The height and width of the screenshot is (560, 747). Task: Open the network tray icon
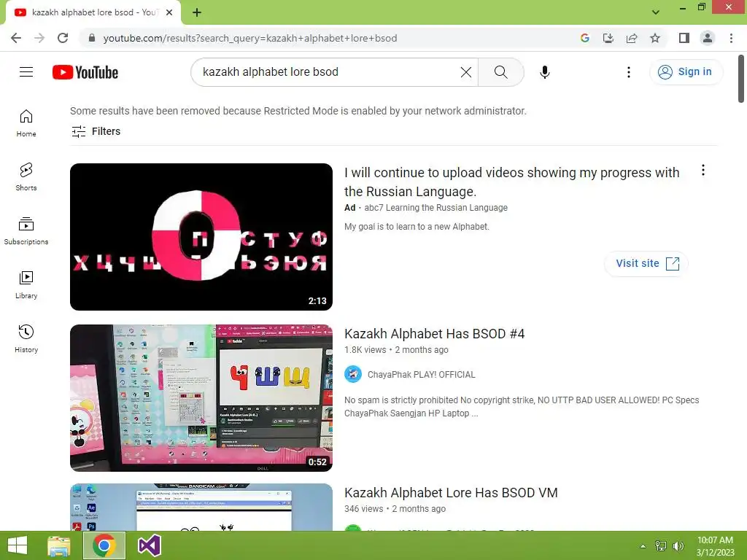point(661,546)
